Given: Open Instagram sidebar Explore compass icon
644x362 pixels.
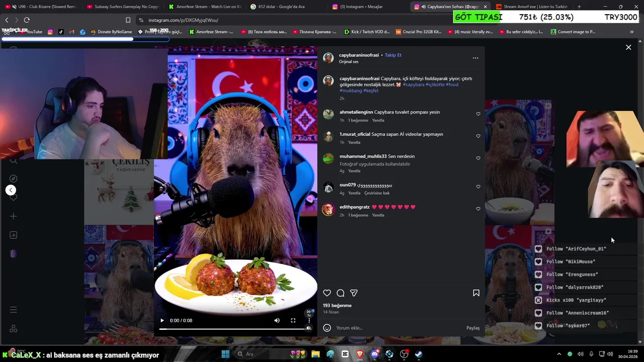Looking at the screenshot, I should pos(14,178).
